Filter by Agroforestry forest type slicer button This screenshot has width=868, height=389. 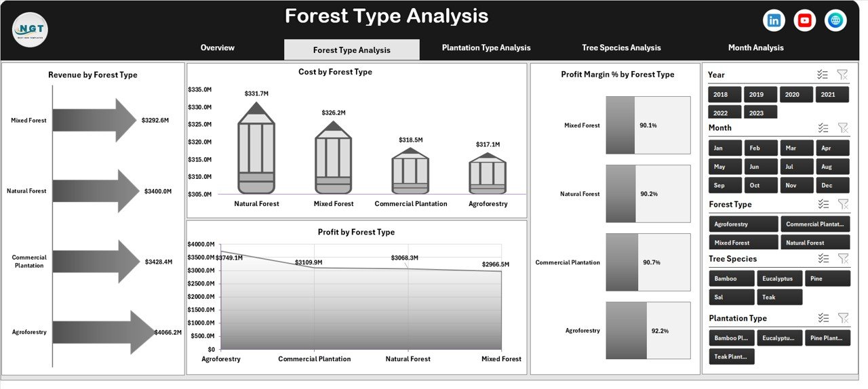click(x=743, y=224)
